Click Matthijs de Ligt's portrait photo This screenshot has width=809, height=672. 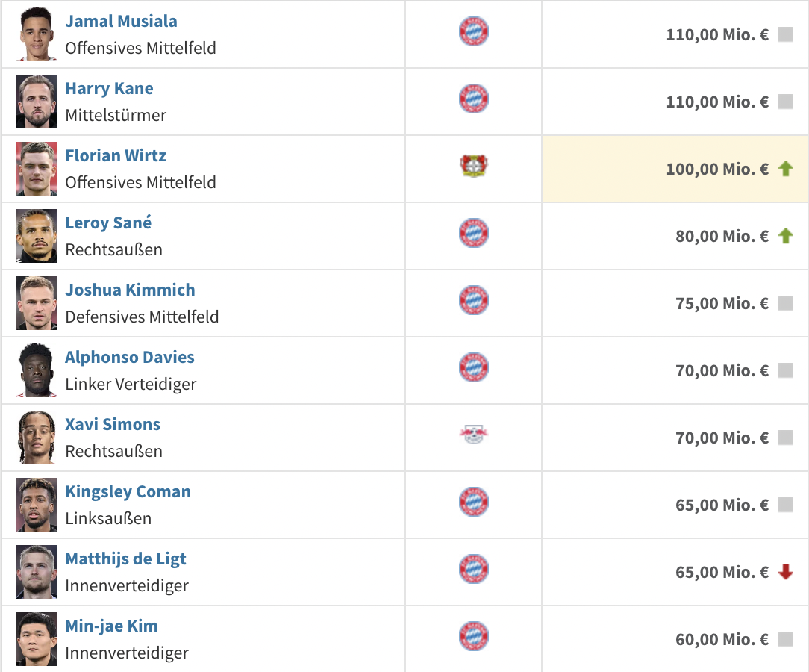point(37,572)
